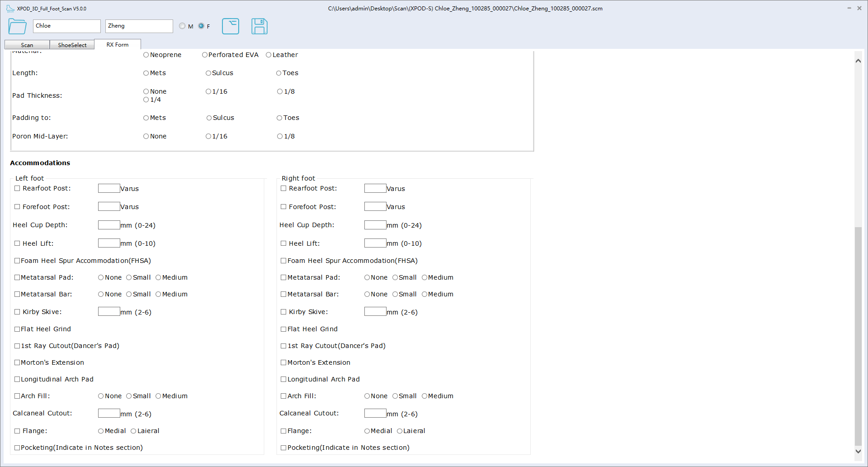The width and height of the screenshot is (868, 467).
Task: Minimize the XPOD application window
Action: pos(849,8)
